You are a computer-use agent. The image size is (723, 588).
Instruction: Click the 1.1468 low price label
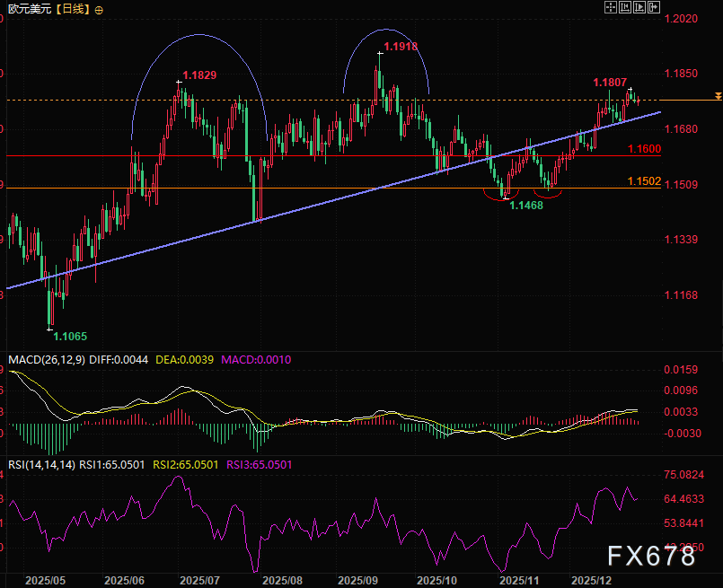click(525, 206)
